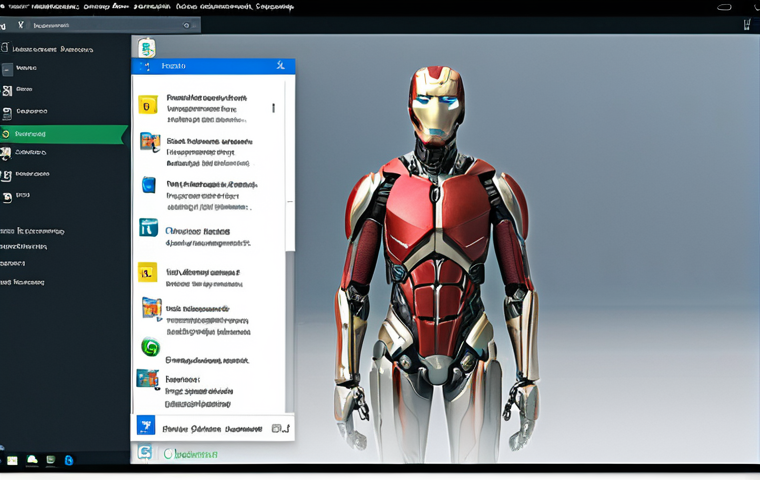Click the document icon heading the left sidebar

5,48
